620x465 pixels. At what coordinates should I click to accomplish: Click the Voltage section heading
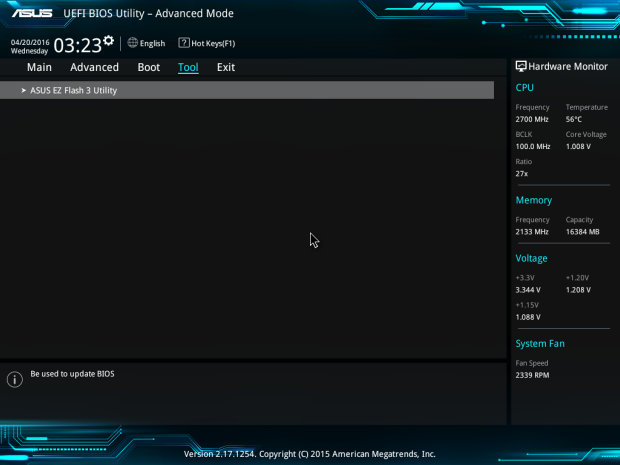click(x=531, y=259)
